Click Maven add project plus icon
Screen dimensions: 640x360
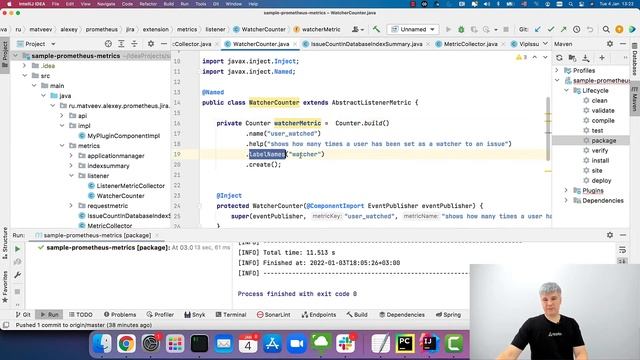tap(602, 58)
